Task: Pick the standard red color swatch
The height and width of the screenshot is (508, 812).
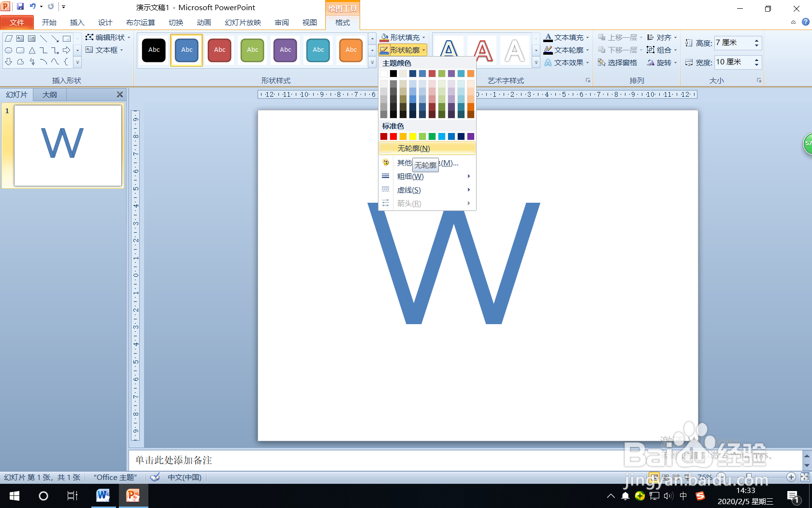Action: [393, 136]
